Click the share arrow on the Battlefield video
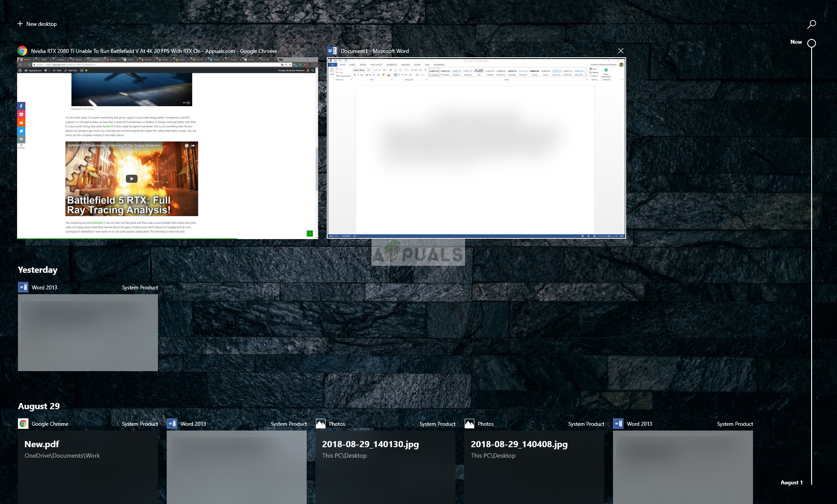Viewport: 837px width, 504px height. point(193,146)
